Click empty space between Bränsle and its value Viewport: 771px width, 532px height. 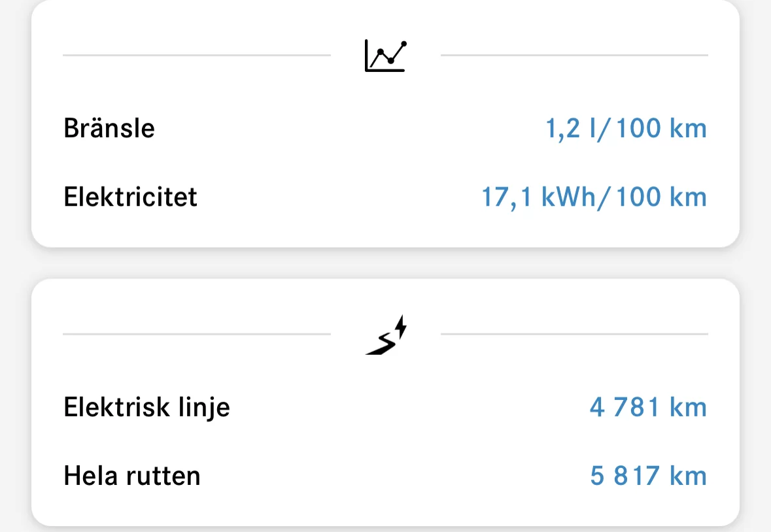click(x=347, y=128)
